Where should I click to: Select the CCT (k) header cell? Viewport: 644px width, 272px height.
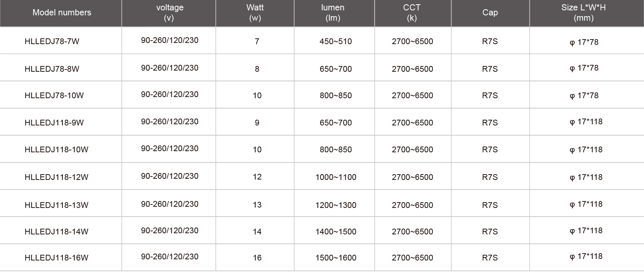[x=412, y=13]
